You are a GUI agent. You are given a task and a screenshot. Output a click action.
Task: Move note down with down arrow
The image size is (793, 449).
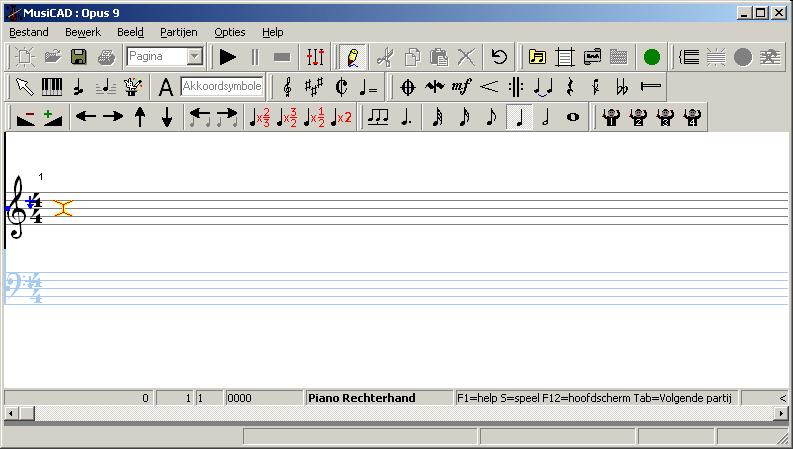coord(167,117)
